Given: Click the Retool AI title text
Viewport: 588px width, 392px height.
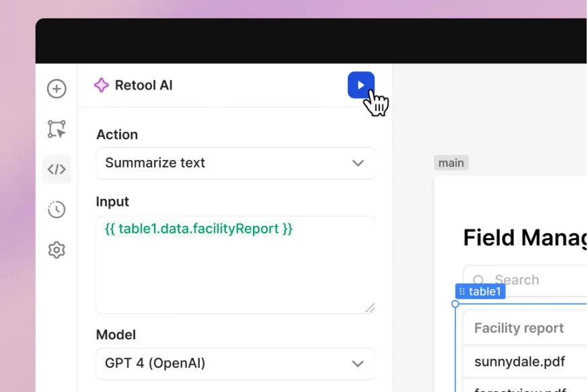Looking at the screenshot, I should (x=143, y=85).
